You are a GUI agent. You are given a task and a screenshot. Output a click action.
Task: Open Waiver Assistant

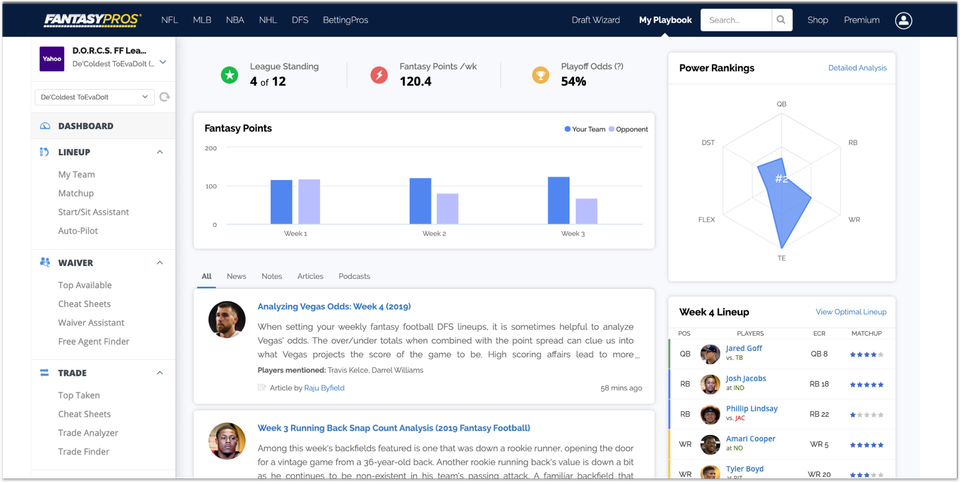91,323
